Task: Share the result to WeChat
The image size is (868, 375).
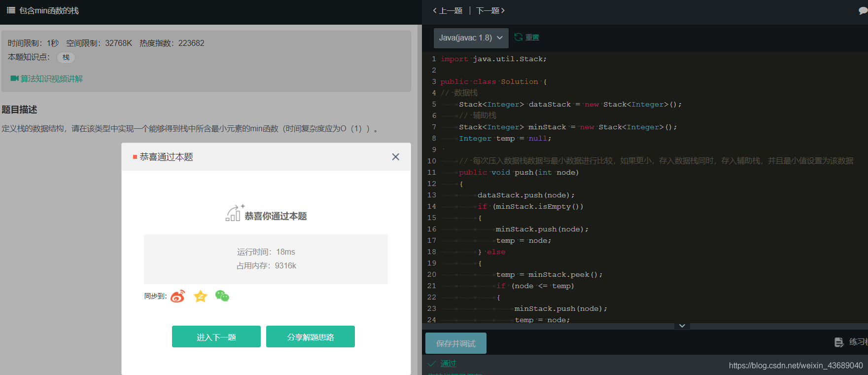Action: [x=222, y=296]
